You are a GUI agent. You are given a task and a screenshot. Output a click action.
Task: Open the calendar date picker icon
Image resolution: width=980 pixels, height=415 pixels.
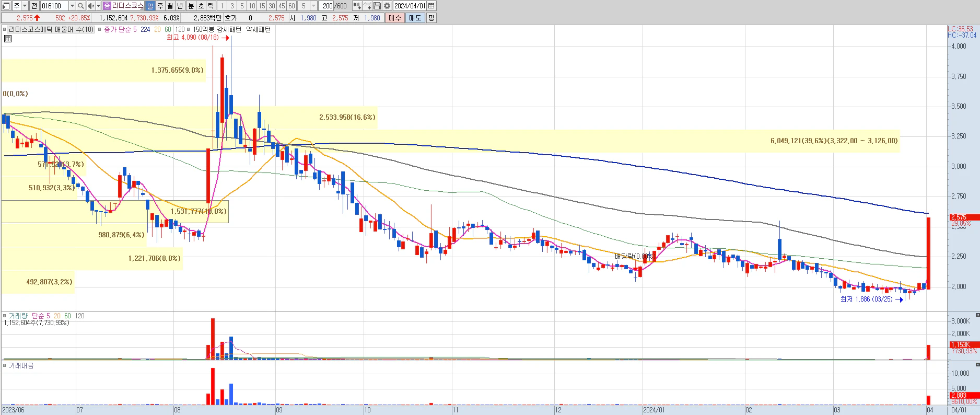(431, 6)
